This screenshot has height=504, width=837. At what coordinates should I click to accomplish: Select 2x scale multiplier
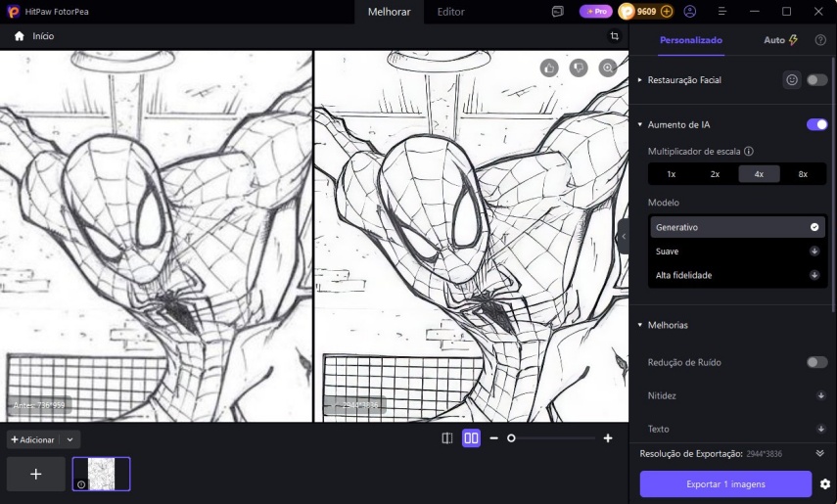(x=715, y=174)
